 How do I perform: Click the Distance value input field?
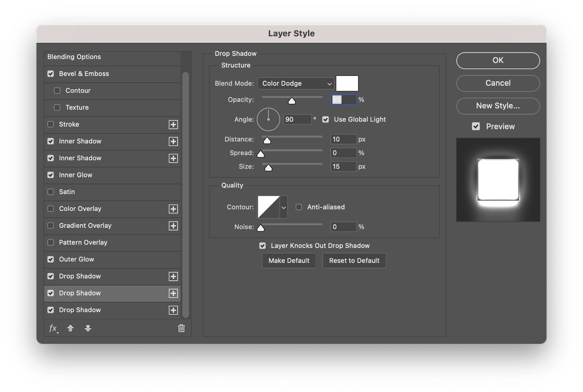[343, 139]
